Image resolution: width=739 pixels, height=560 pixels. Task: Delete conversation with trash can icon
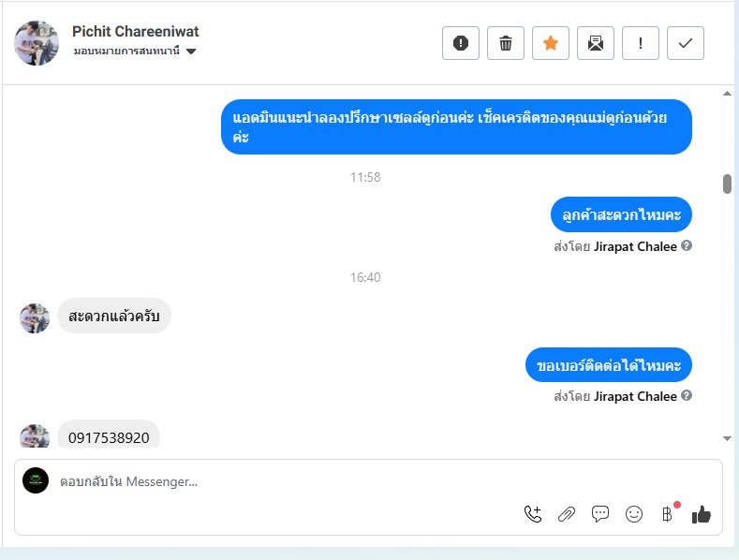point(505,43)
